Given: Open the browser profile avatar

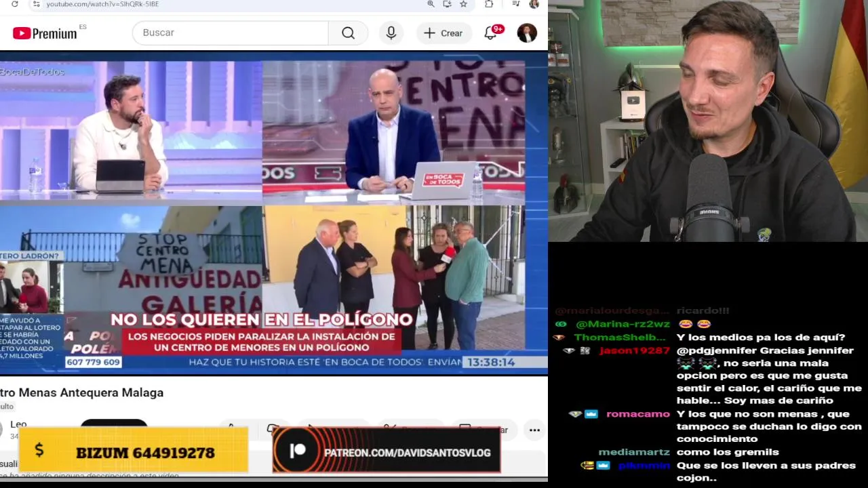Looking at the screenshot, I should (x=534, y=4).
